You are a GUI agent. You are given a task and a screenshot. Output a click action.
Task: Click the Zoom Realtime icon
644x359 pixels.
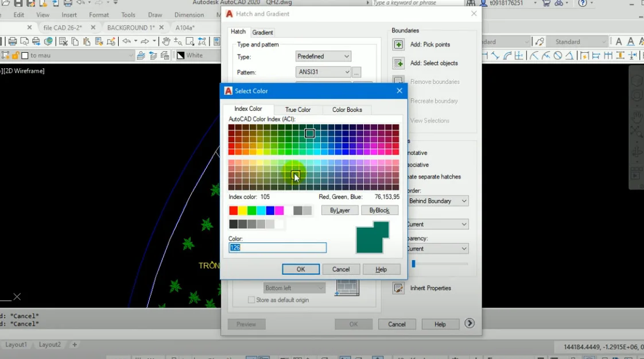[178, 41]
